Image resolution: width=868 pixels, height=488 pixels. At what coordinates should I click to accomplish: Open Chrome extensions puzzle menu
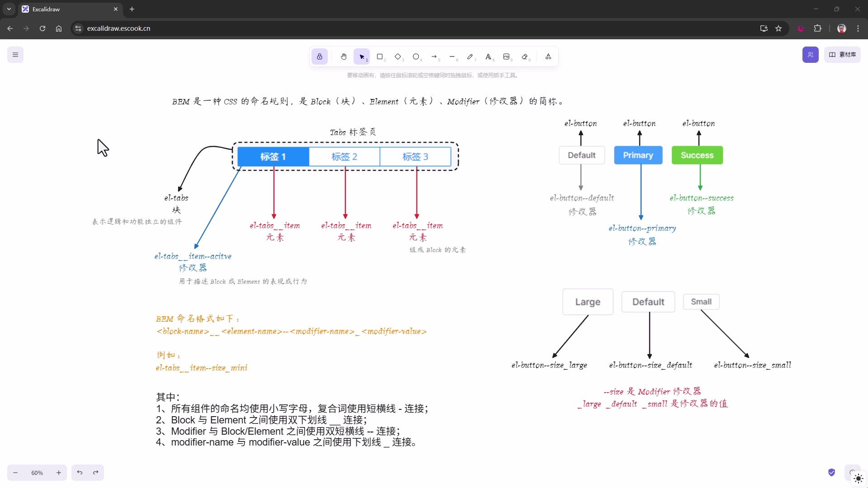click(817, 28)
